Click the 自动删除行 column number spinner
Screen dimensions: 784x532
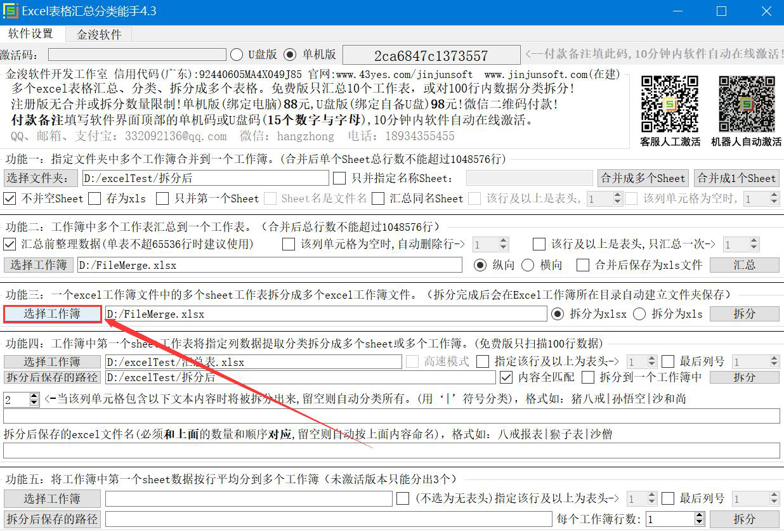click(490, 244)
